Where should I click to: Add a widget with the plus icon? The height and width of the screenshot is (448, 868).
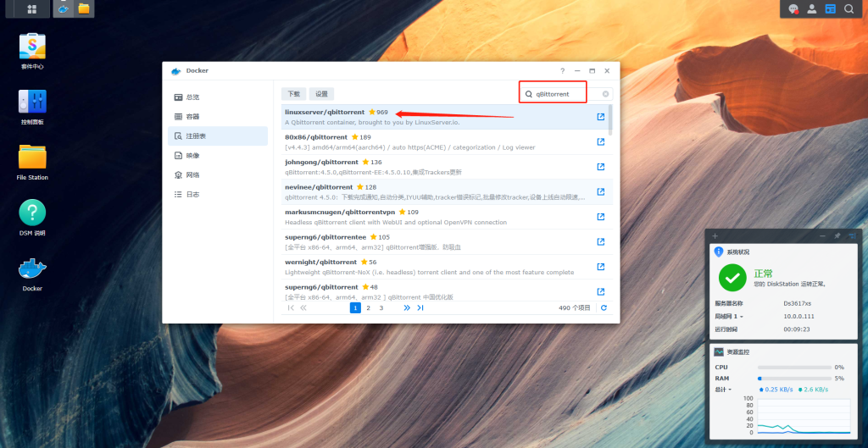(715, 235)
